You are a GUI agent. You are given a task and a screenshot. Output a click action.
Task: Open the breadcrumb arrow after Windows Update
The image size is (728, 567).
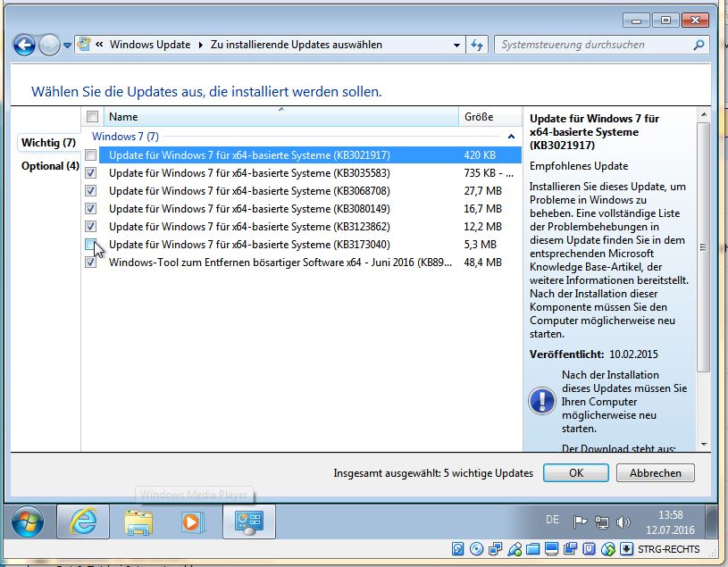tap(201, 45)
